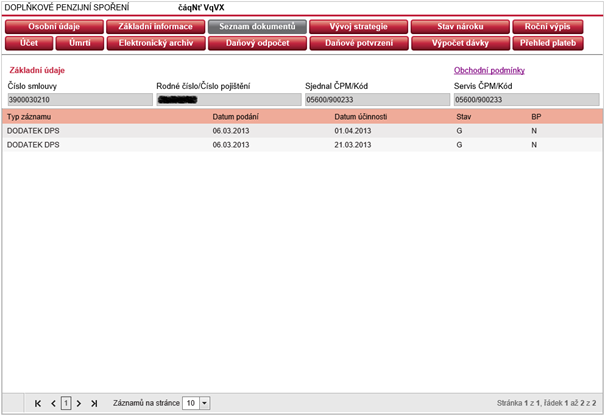This screenshot has height=416, width=605.
Task: Select Seznam dokumentů tab
Action: coord(256,27)
